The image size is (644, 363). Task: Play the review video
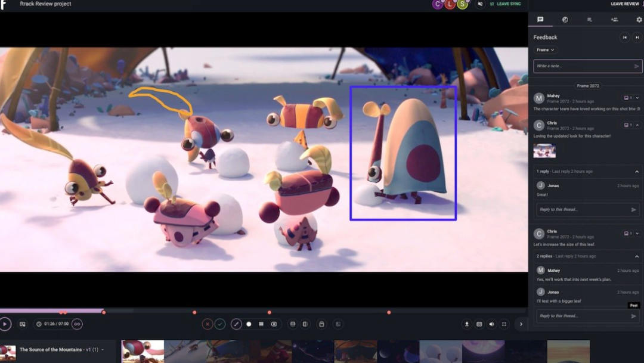point(5,324)
